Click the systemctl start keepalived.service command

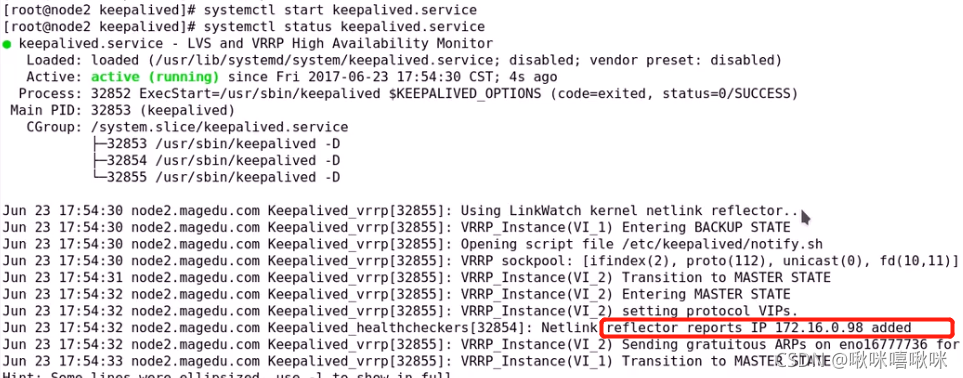tap(340, 10)
